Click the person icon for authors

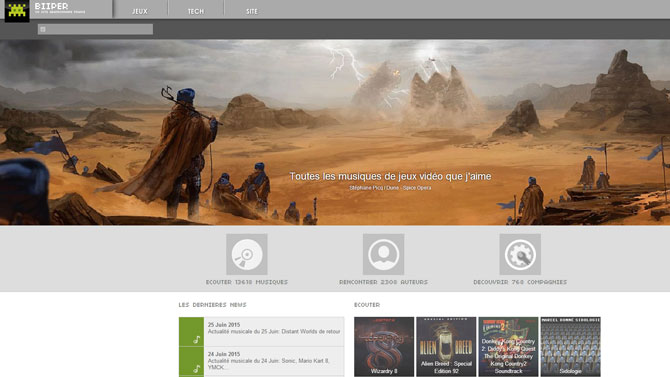pos(383,254)
